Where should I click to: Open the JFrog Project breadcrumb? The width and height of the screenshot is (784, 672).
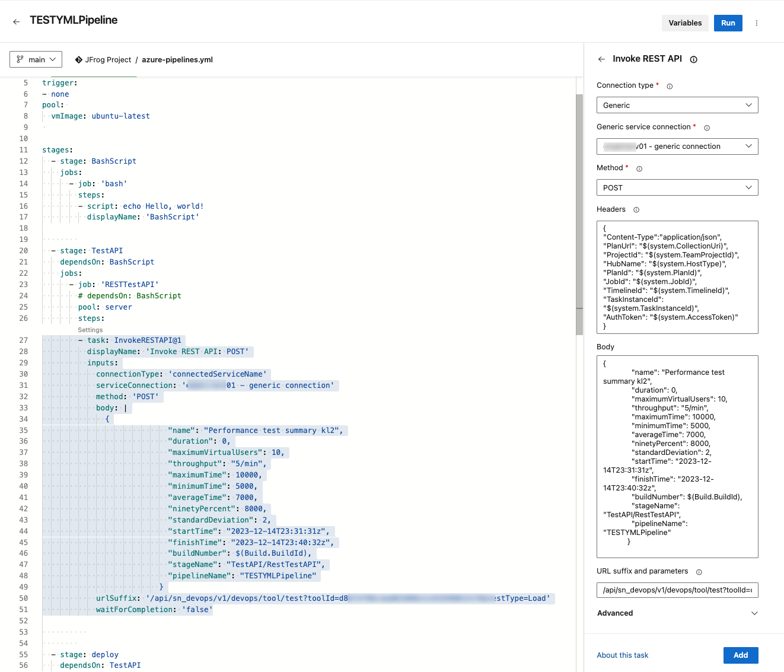click(x=108, y=60)
